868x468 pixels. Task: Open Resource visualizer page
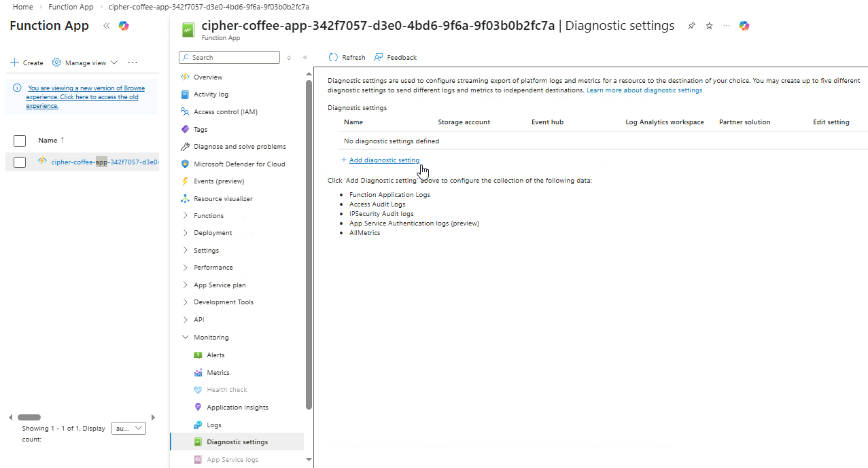[222, 199]
